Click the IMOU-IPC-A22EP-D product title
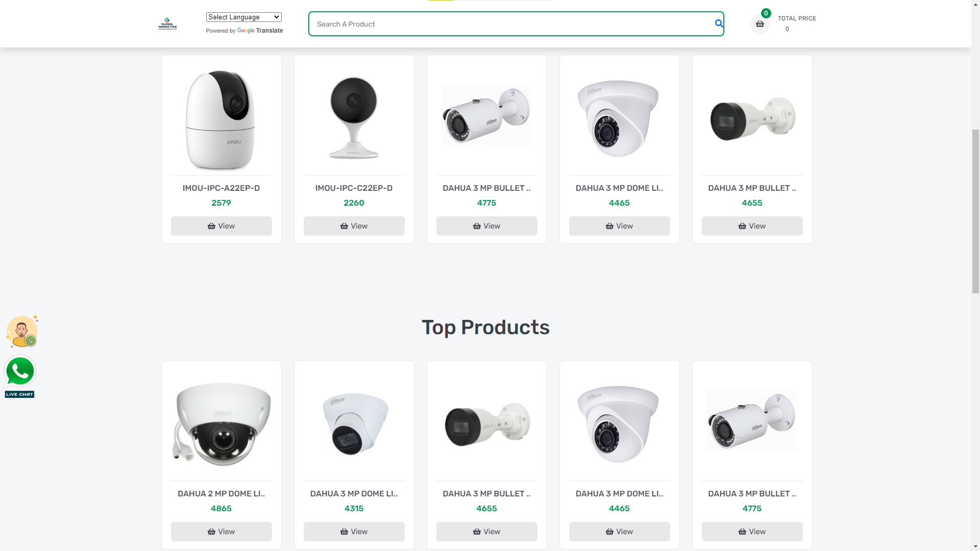 pyautogui.click(x=221, y=188)
